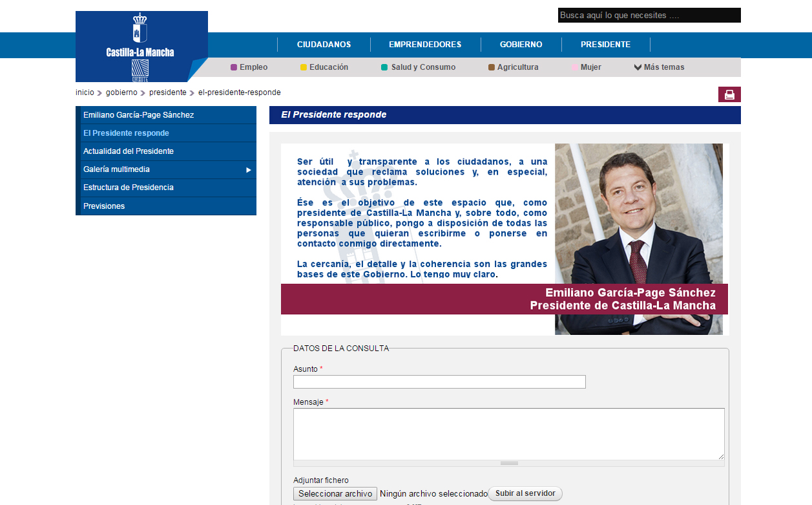Click the site search box
Screen dimensions: 812x505
[x=649, y=16]
